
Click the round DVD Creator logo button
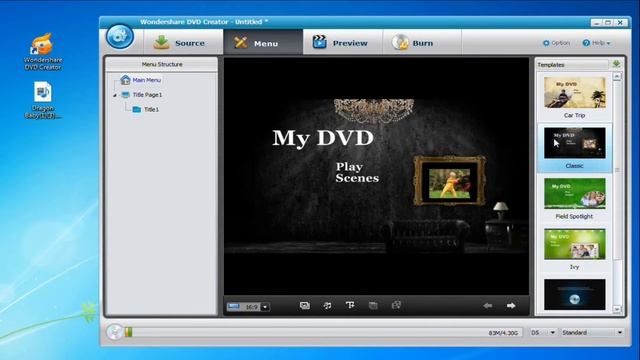pyautogui.click(x=120, y=36)
